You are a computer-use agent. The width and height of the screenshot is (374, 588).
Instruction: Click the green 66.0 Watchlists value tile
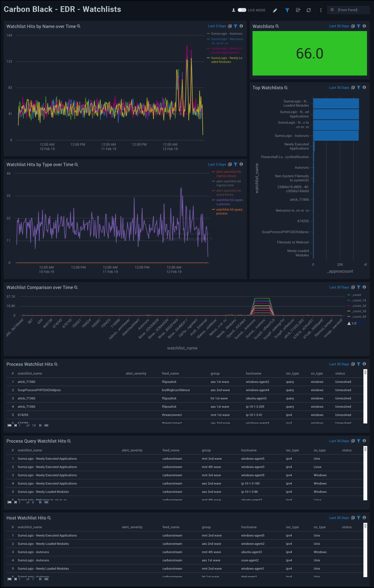(x=310, y=53)
